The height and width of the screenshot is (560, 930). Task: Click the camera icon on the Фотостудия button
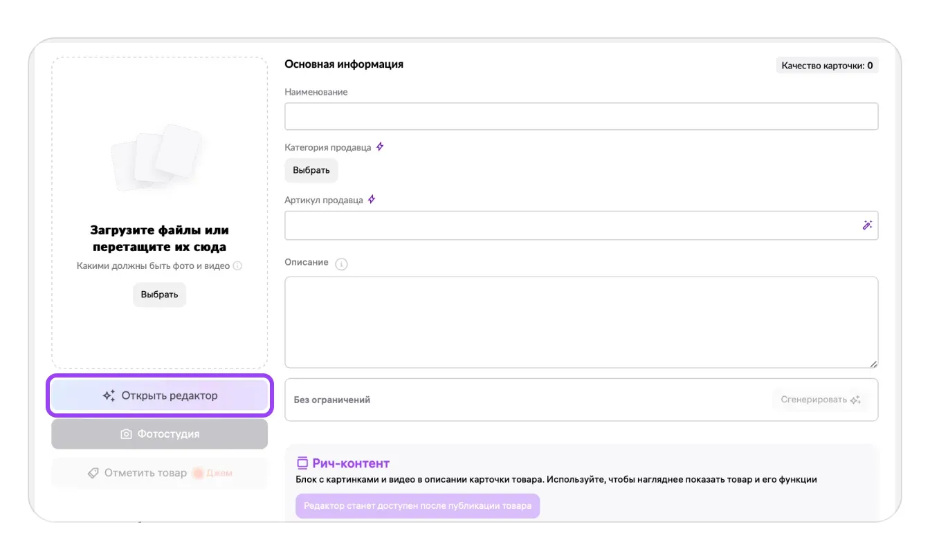[x=126, y=434]
